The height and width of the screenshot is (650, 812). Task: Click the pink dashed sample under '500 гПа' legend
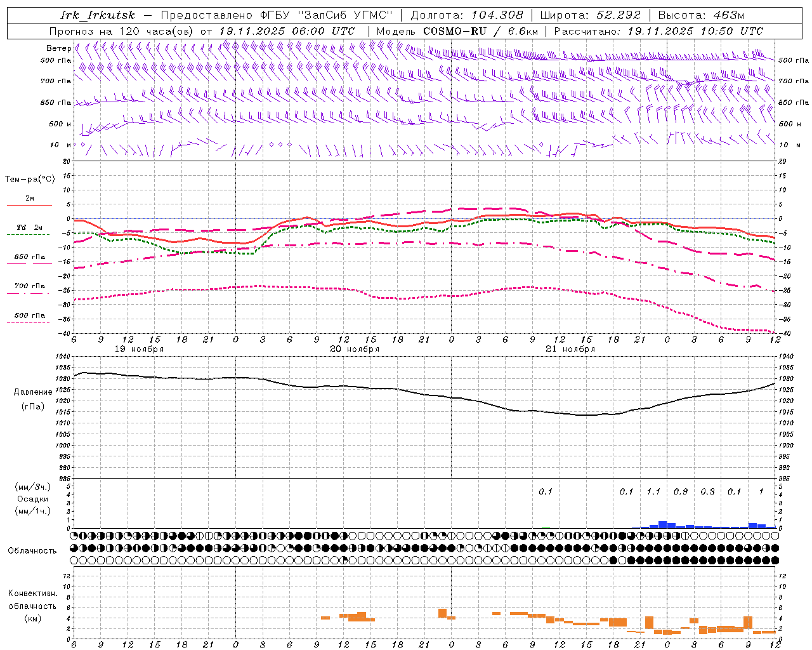click(x=28, y=322)
